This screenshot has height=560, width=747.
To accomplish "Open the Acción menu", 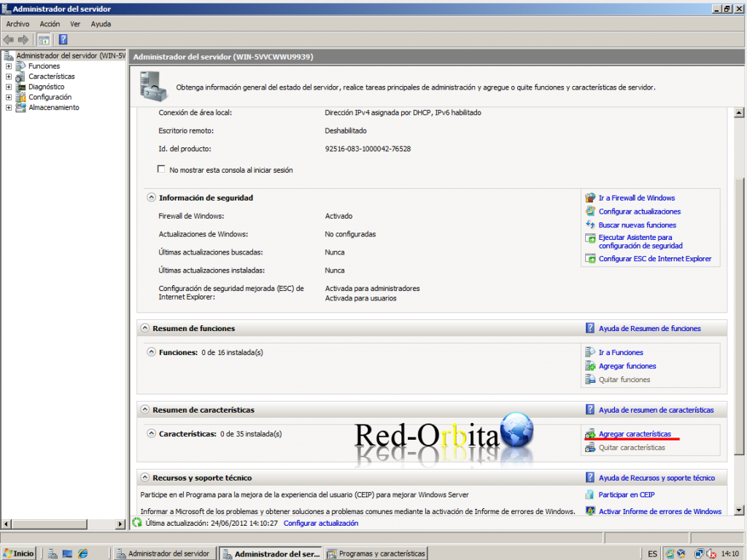I will [x=49, y=23].
